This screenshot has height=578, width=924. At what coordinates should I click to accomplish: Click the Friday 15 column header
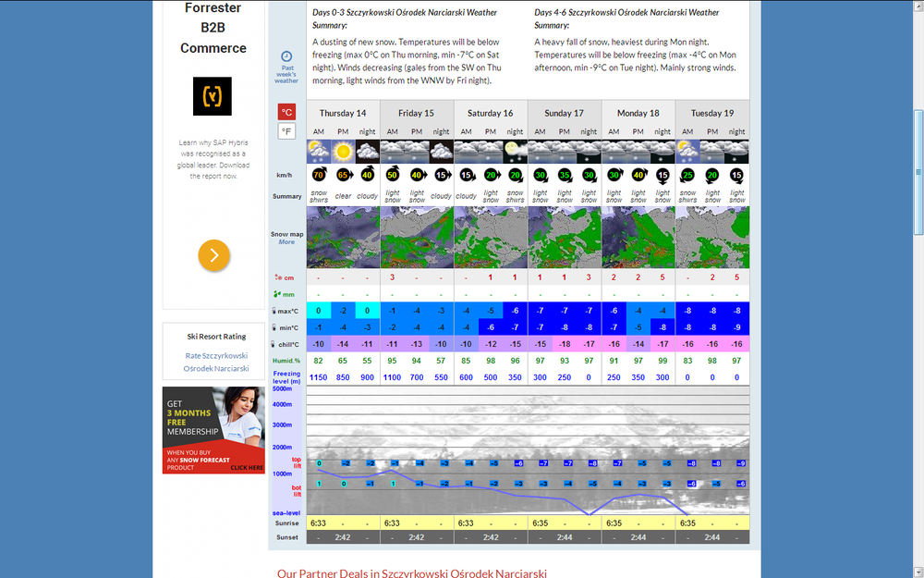416,113
